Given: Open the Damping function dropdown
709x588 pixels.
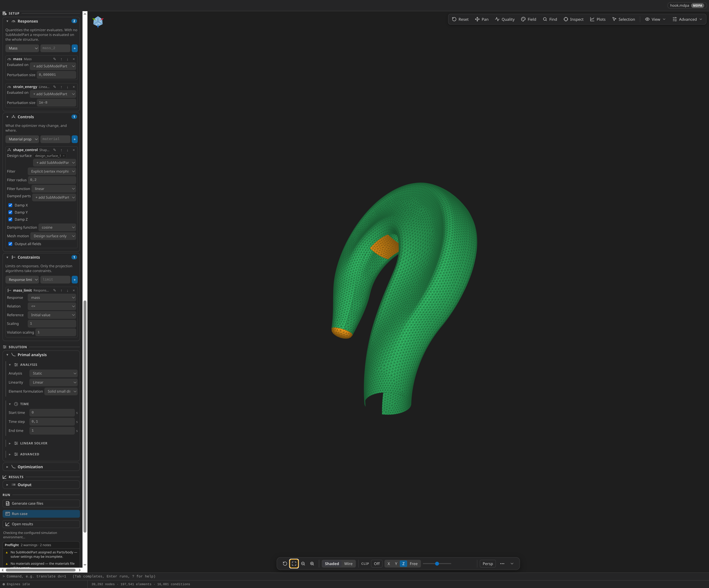Looking at the screenshot, I should 57,227.
